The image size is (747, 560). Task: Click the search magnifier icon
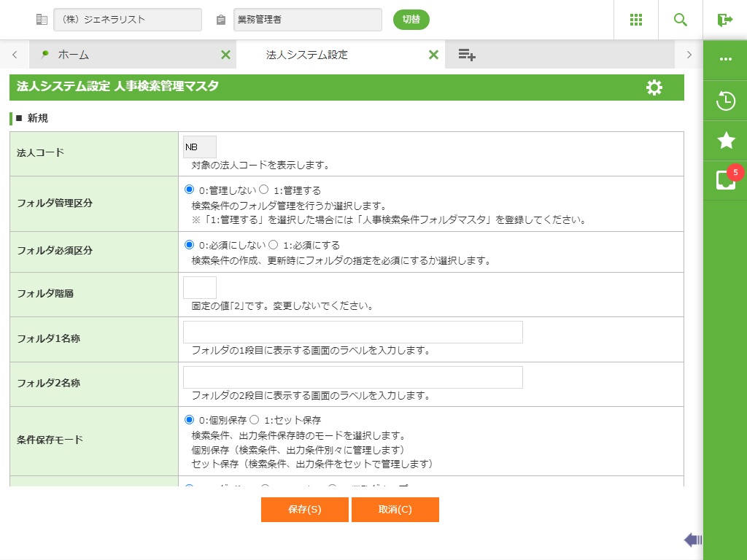(681, 20)
